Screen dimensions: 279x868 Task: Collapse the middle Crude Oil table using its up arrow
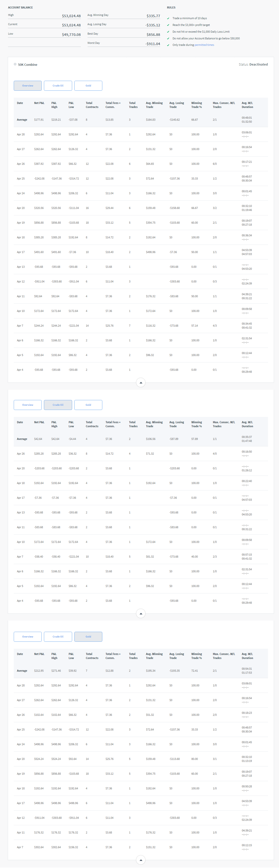click(141, 613)
